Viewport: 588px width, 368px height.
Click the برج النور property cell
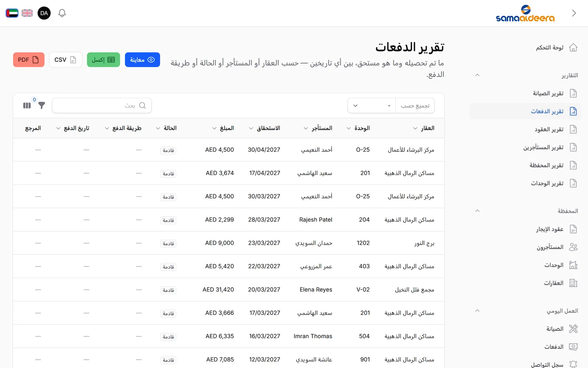424,243
